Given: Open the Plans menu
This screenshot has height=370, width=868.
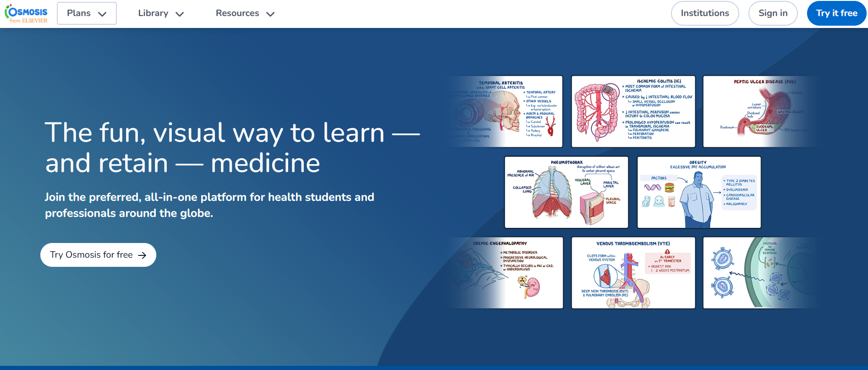Looking at the screenshot, I should click(79, 13).
